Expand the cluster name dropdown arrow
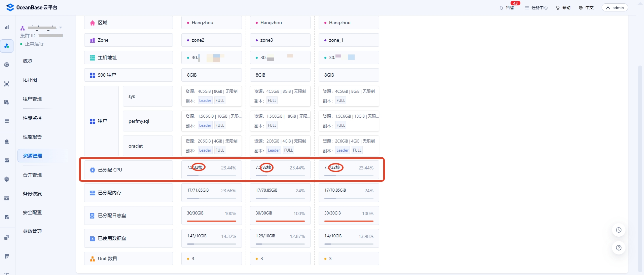644x275 pixels. click(61, 28)
